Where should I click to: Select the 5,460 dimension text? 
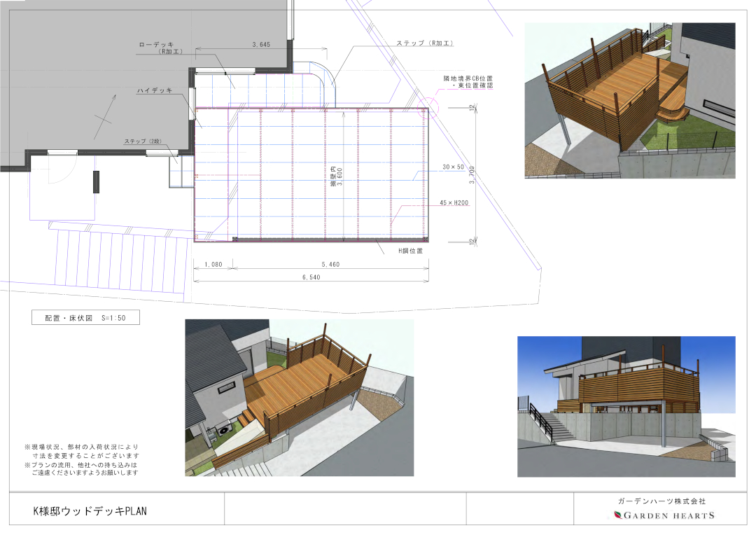(330, 265)
